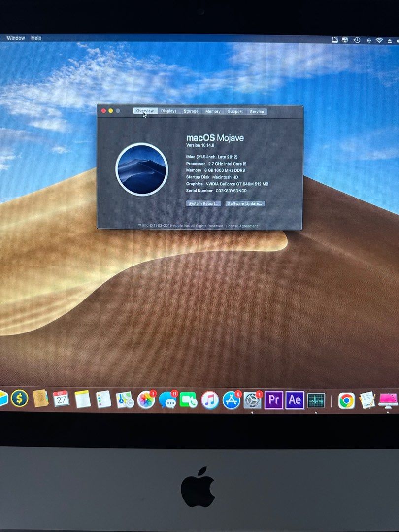Open the Help menu
This screenshot has height=532, width=399.
(36, 38)
